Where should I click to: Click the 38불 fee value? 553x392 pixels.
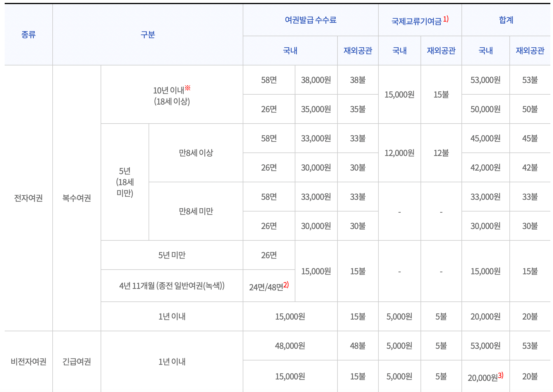click(x=358, y=80)
